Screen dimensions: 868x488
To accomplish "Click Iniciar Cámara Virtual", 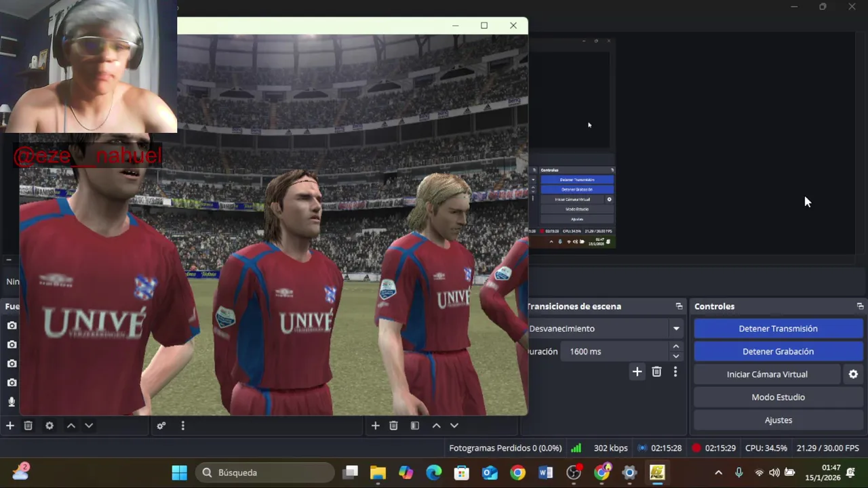I will 768,374.
